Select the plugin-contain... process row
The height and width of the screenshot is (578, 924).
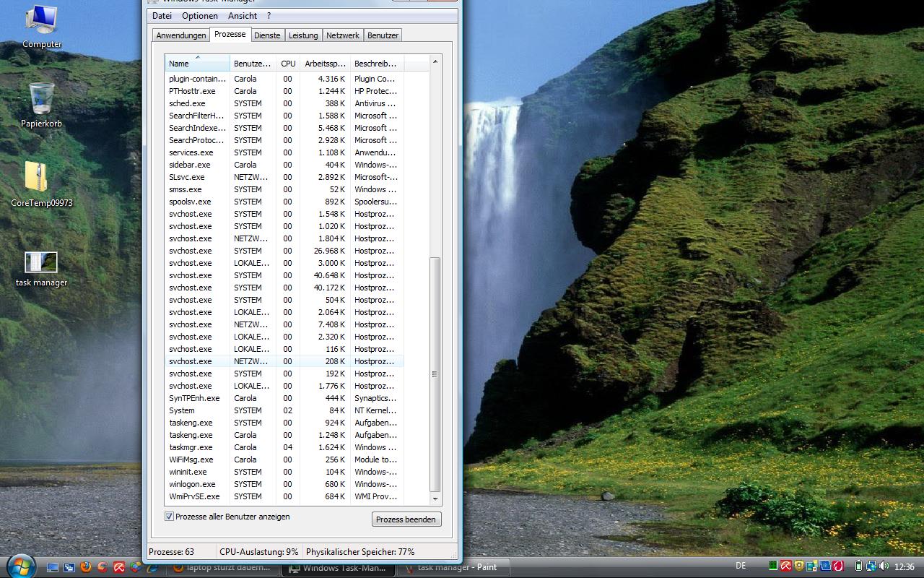point(284,79)
